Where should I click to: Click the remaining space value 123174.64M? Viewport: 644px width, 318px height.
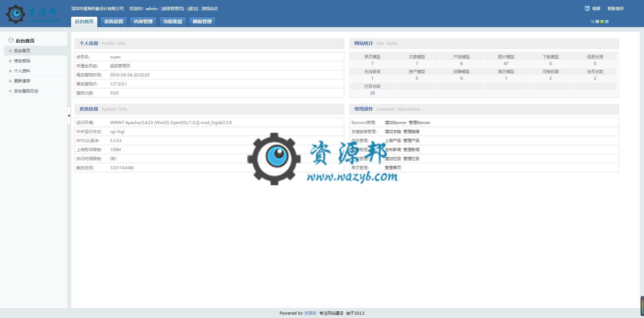click(x=122, y=168)
